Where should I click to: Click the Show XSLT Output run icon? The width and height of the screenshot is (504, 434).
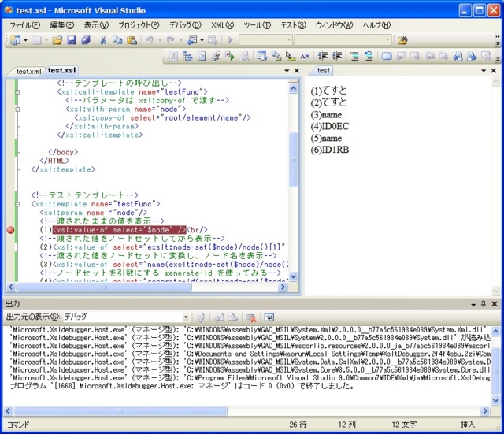click(x=230, y=56)
